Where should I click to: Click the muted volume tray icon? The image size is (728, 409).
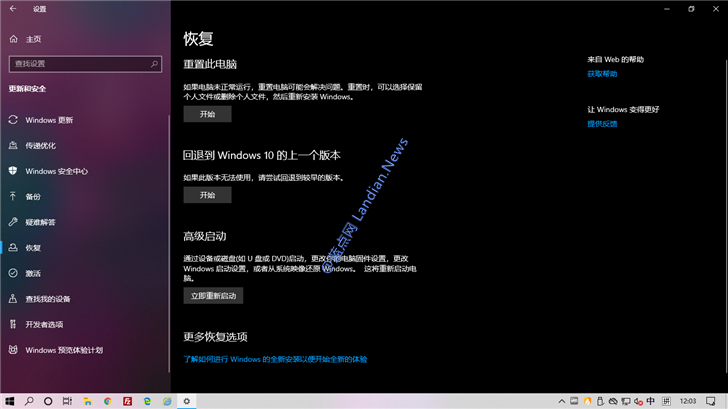(x=638, y=401)
